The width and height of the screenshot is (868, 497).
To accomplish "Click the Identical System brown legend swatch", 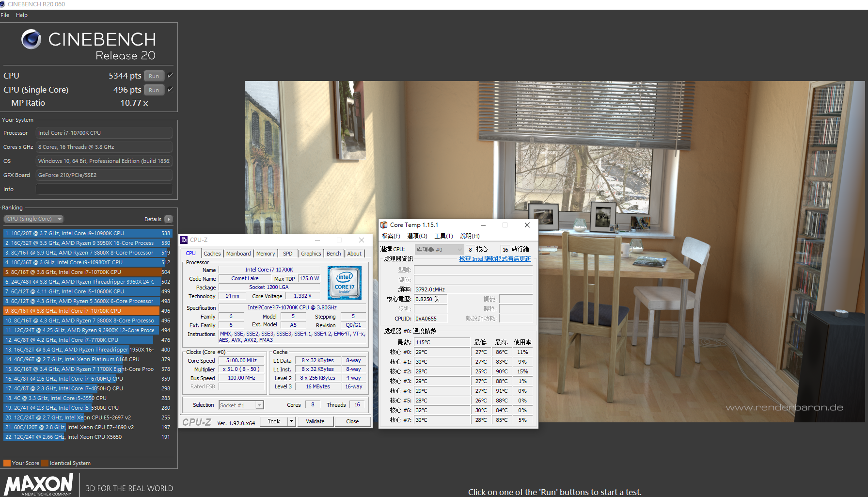I will point(45,463).
